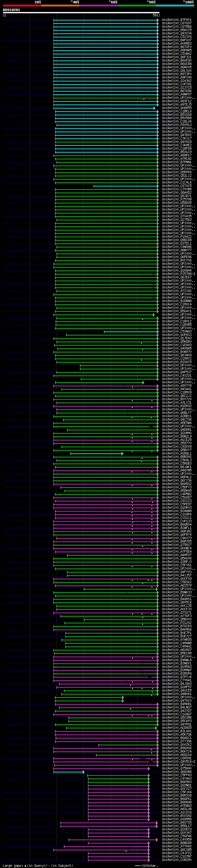
Task: Click the query end position 581
Action: coord(155,15)
